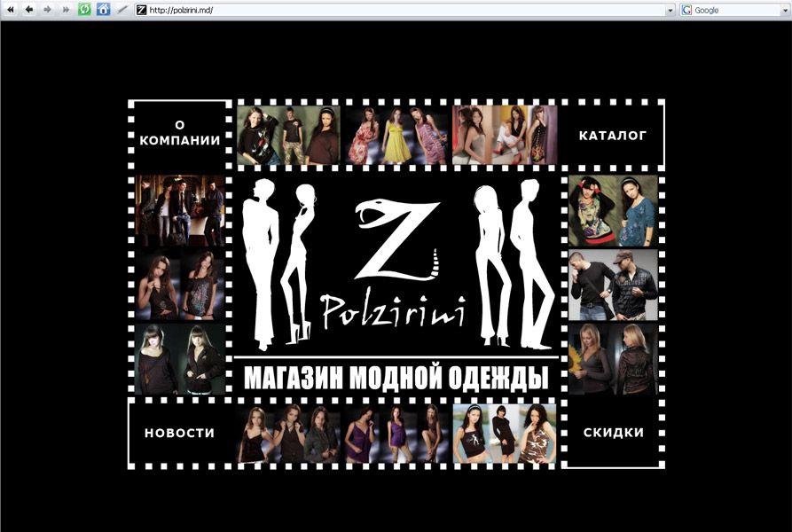The width and height of the screenshot is (792, 532).
Task: Open the left photo of group in dark suits
Action: click(x=180, y=210)
